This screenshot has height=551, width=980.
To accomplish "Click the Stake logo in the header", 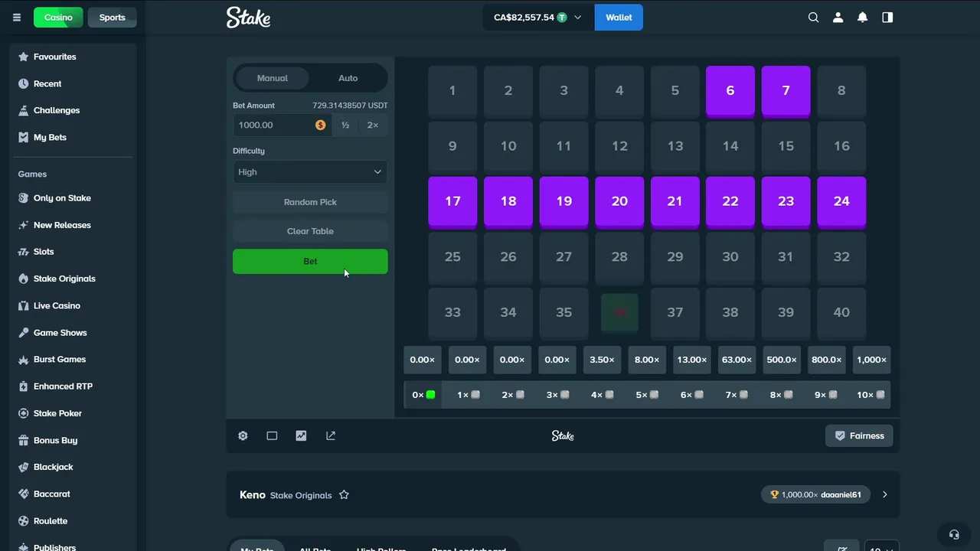I will (248, 18).
